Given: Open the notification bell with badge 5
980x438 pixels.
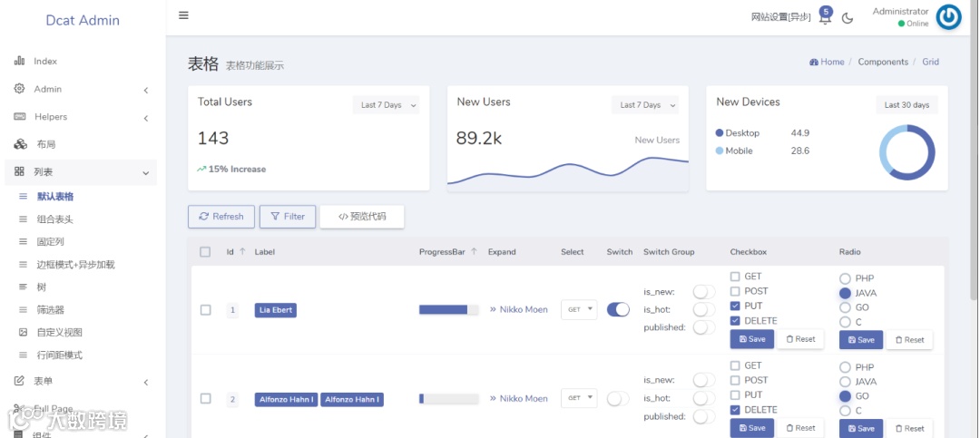Looking at the screenshot, I should tap(825, 16).
